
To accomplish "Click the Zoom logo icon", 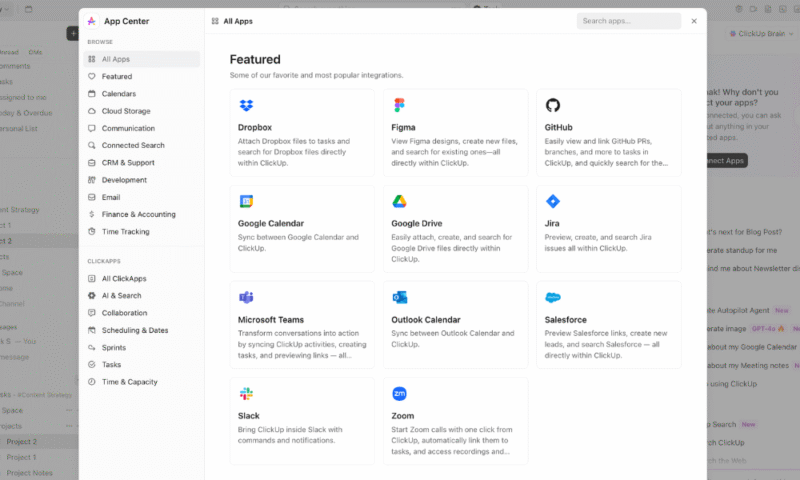I will tap(399, 393).
